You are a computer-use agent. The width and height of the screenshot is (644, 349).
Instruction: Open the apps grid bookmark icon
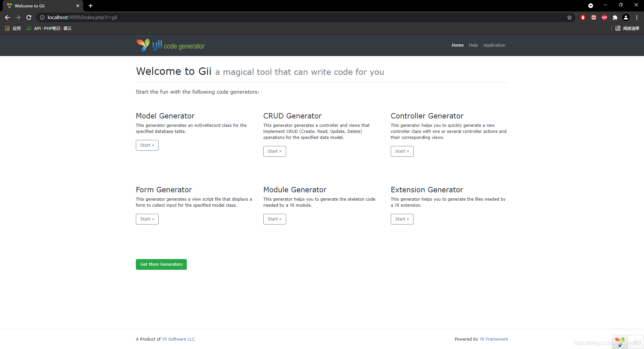point(7,28)
